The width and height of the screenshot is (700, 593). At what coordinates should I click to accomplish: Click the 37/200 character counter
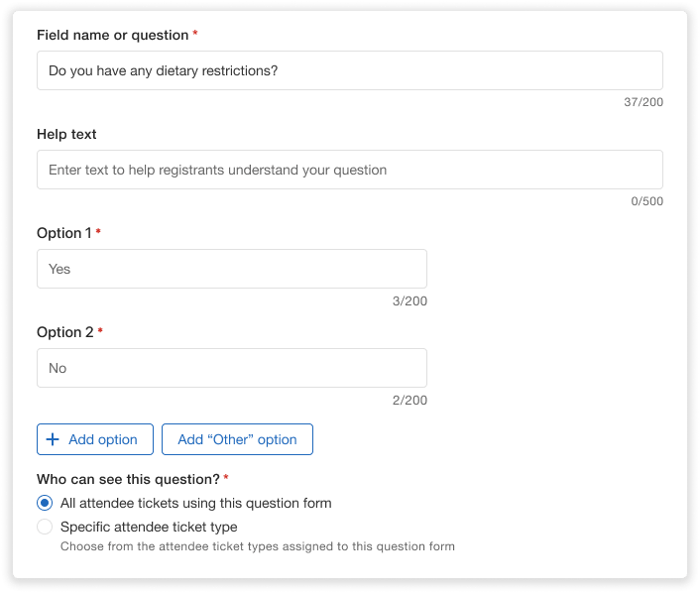click(x=643, y=102)
